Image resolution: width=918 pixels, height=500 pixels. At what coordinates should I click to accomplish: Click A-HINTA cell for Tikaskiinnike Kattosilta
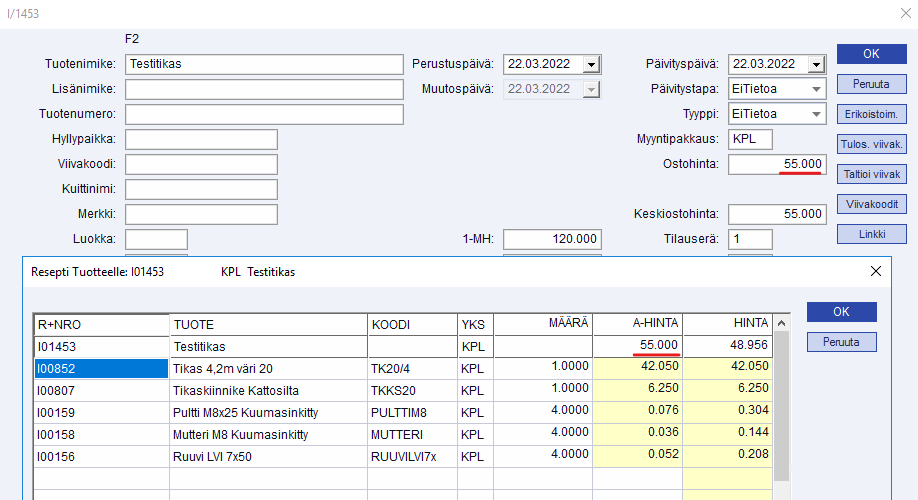point(638,390)
